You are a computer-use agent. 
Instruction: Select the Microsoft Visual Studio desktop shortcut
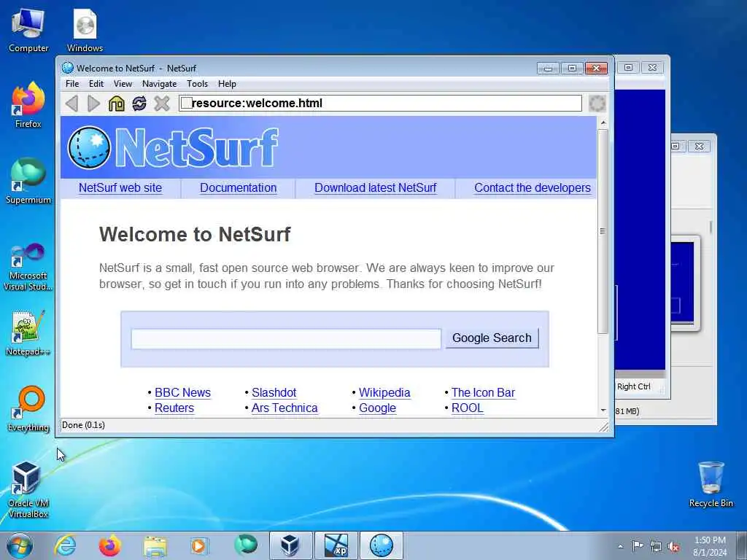pyautogui.click(x=28, y=267)
